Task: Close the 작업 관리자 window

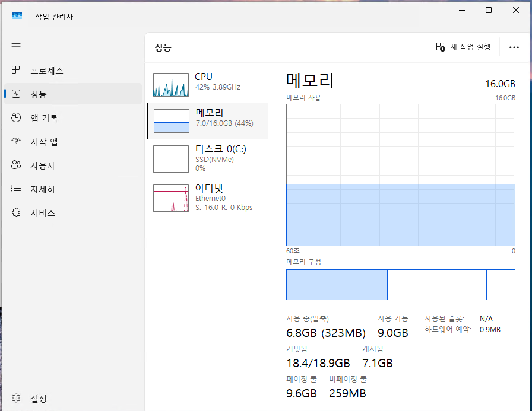Action: click(x=516, y=10)
